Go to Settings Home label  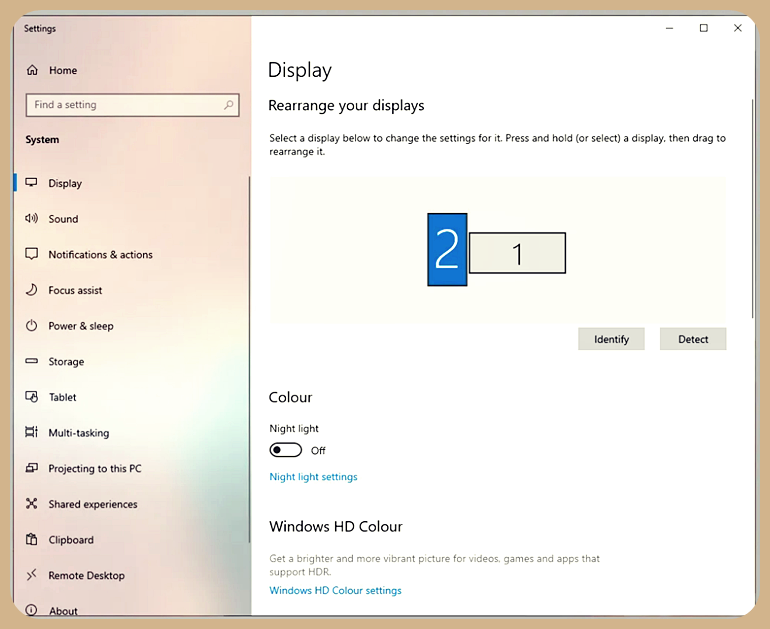pos(63,70)
